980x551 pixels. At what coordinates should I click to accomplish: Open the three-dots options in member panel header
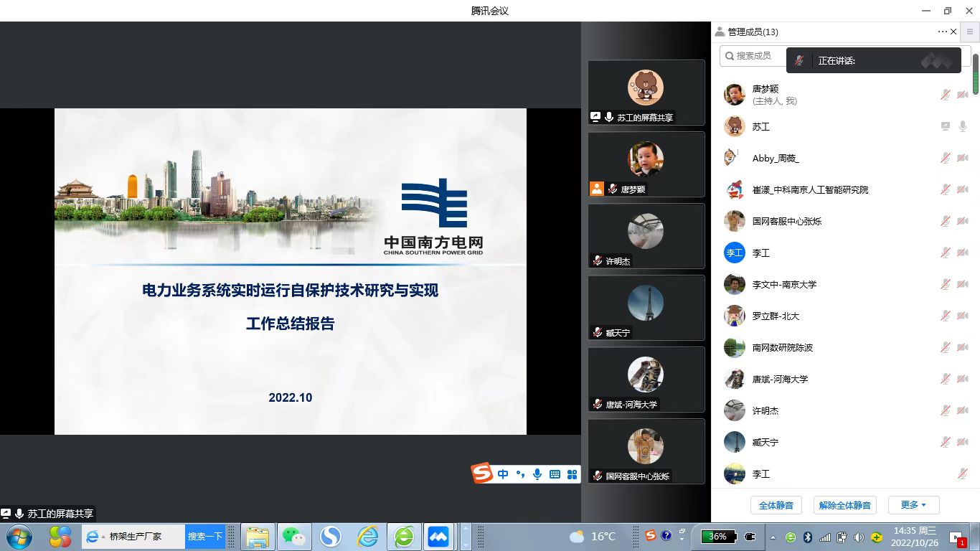[x=942, y=32]
